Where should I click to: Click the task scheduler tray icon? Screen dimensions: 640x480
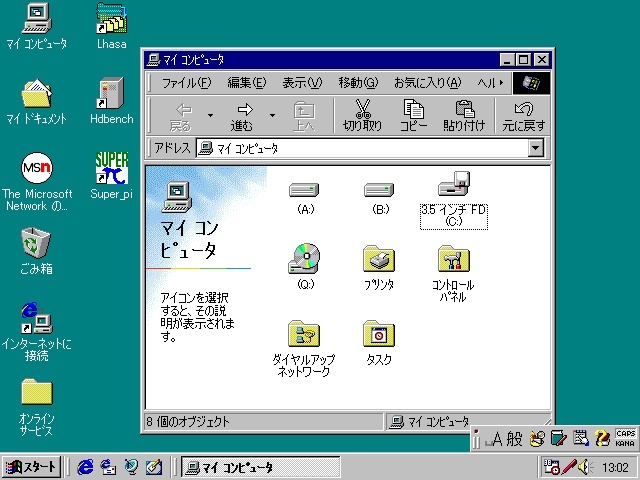pyautogui.click(x=551, y=467)
